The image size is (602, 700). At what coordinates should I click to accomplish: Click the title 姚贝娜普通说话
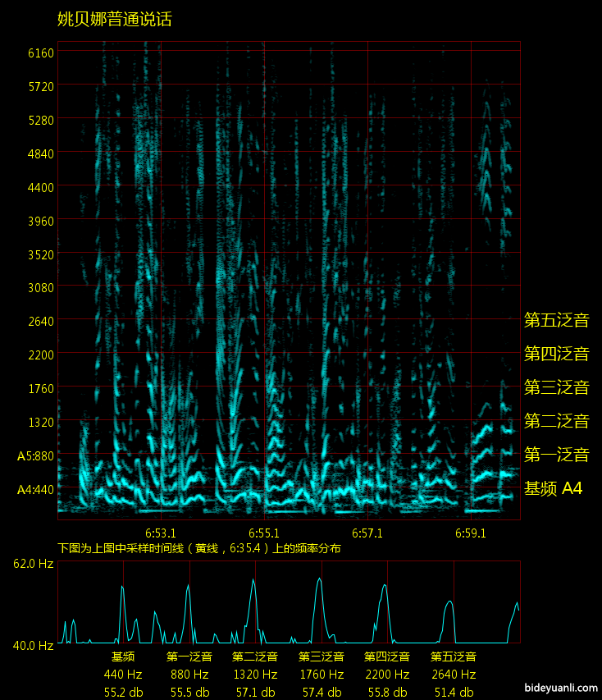pyautogui.click(x=114, y=20)
